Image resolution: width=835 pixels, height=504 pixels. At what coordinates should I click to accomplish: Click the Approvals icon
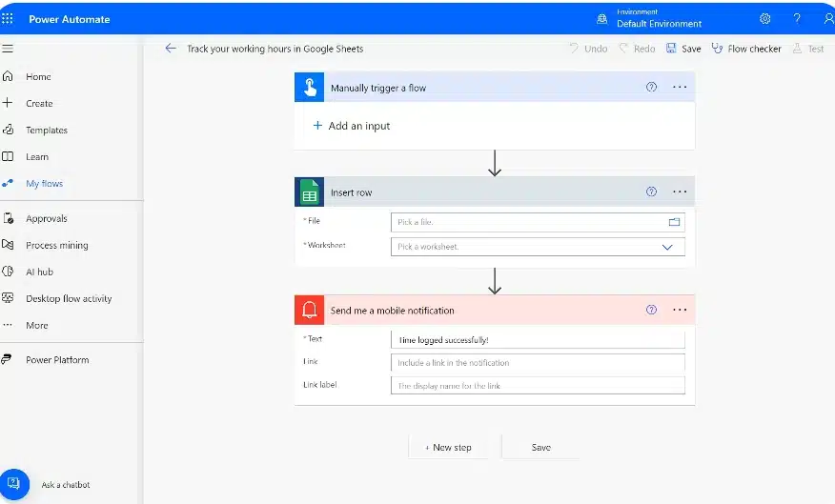[8, 218]
